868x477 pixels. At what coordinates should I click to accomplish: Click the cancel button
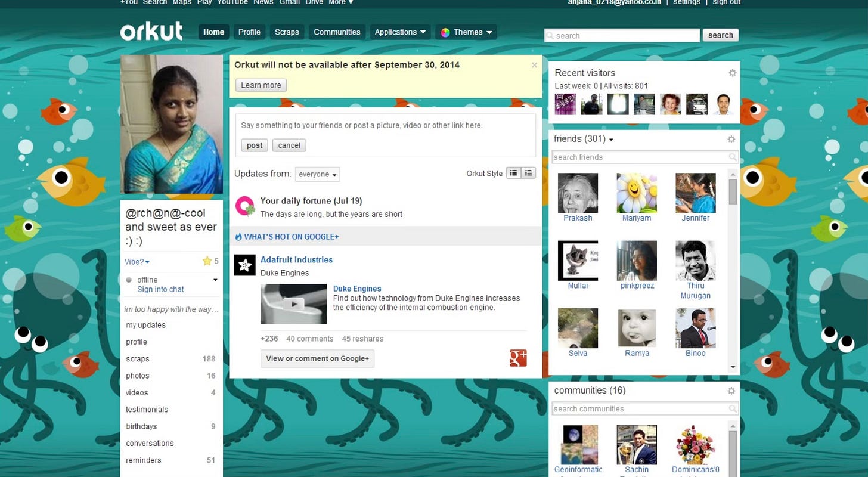(289, 145)
